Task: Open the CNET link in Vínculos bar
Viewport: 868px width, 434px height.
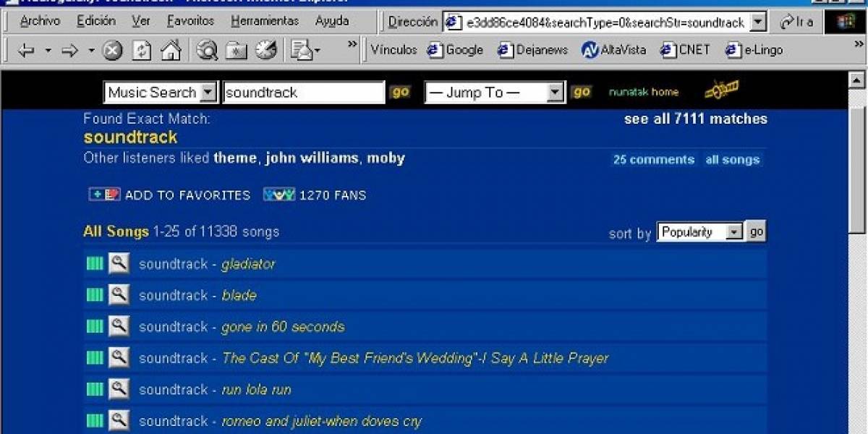Action: click(x=685, y=50)
